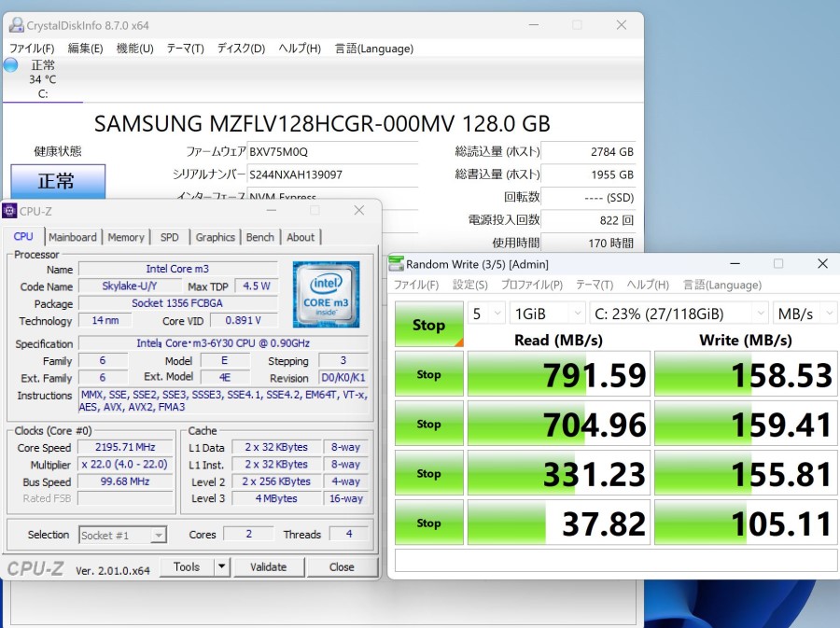Click the Level 3 cache value 4 MBytes
The width and height of the screenshot is (840, 628).
pyautogui.click(x=276, y=498)
